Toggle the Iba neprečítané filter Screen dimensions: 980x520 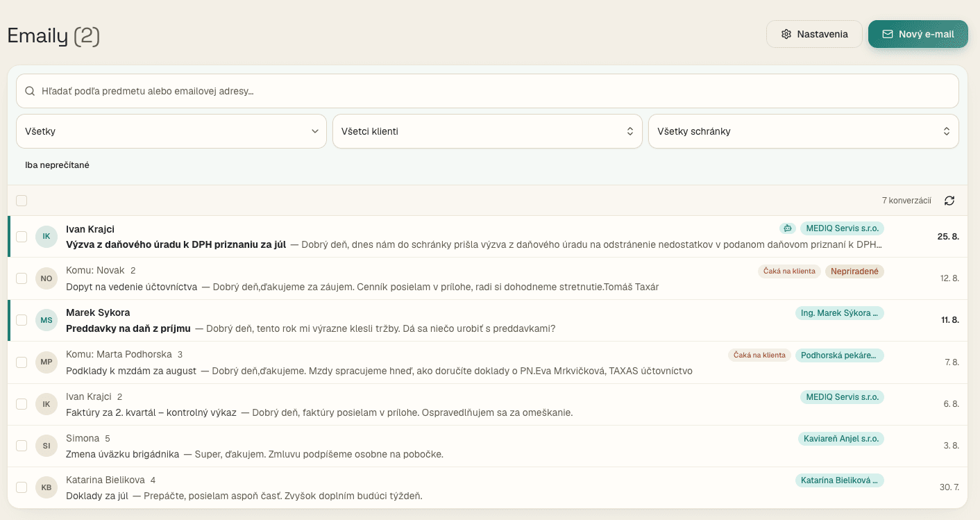tap(57, 165)
